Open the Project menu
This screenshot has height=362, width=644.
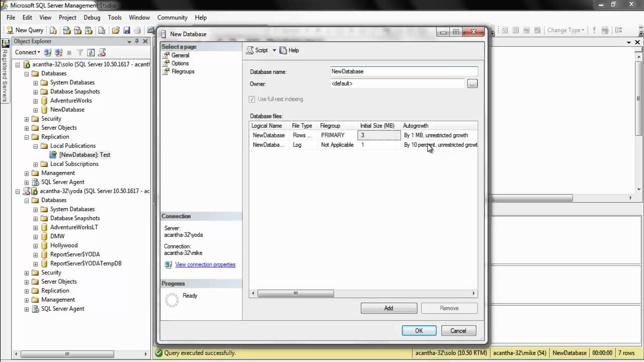pyautogui.click(x=67, y=18)
